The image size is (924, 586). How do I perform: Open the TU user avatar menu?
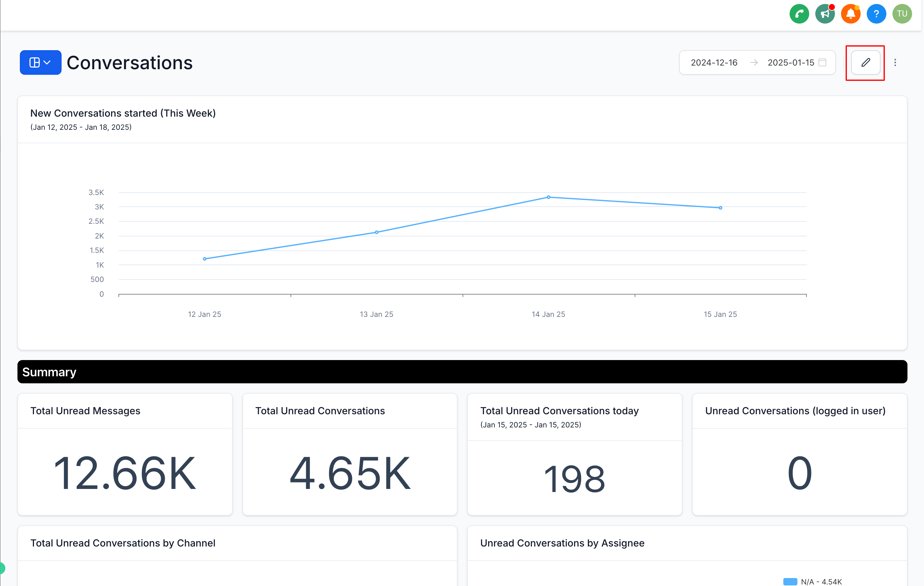coord(902,14)
